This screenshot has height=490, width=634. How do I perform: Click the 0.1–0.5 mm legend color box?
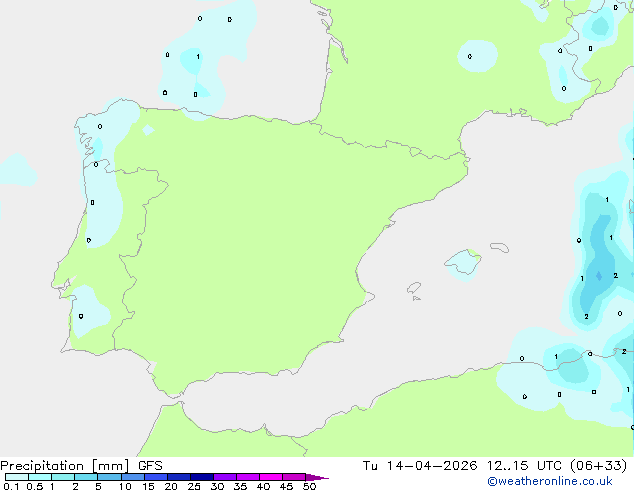(x=17, y=477)
